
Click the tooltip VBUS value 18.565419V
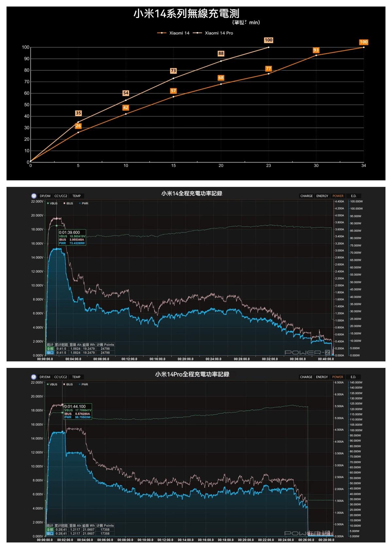(x=77, y=236)
